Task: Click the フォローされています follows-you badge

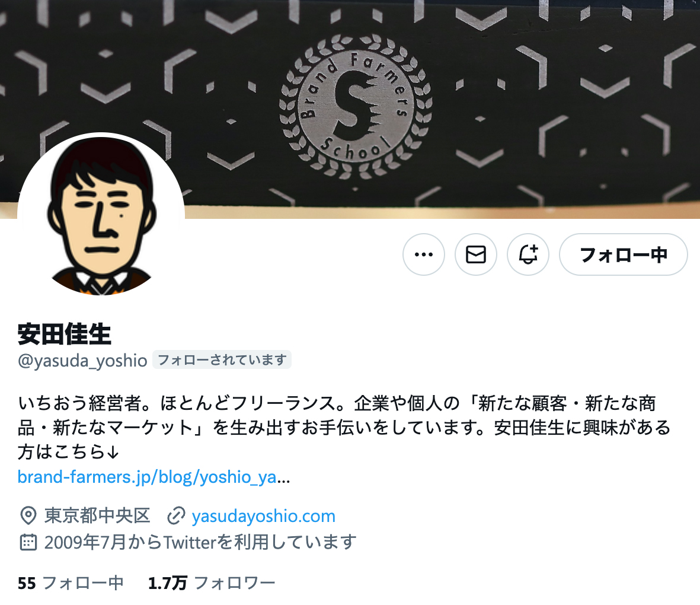Action: [222, 359]
